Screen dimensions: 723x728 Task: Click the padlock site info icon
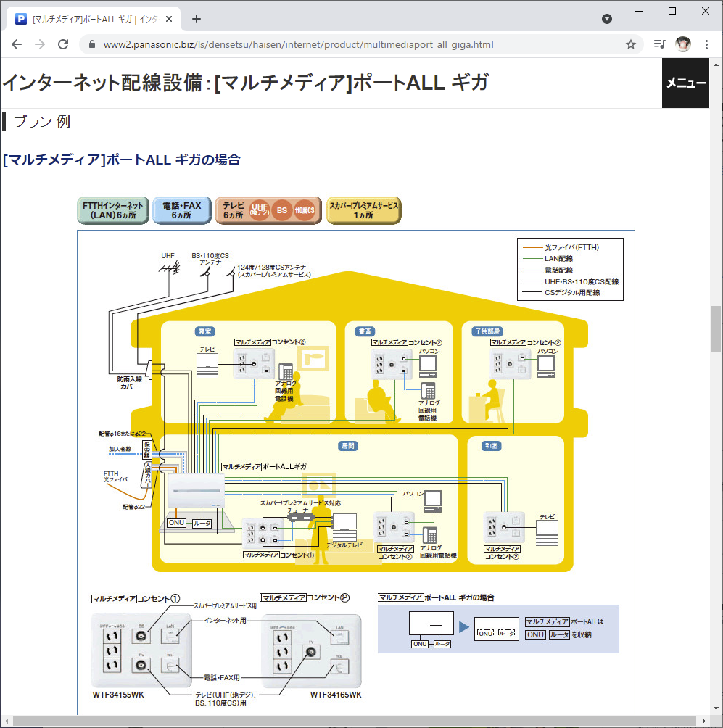[x=92, y=44]
